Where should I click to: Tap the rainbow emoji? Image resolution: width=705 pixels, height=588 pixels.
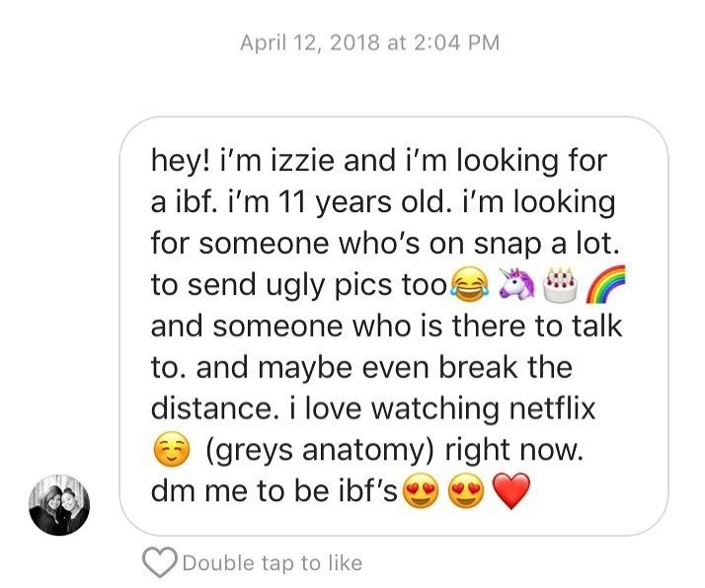pos(604,285)
